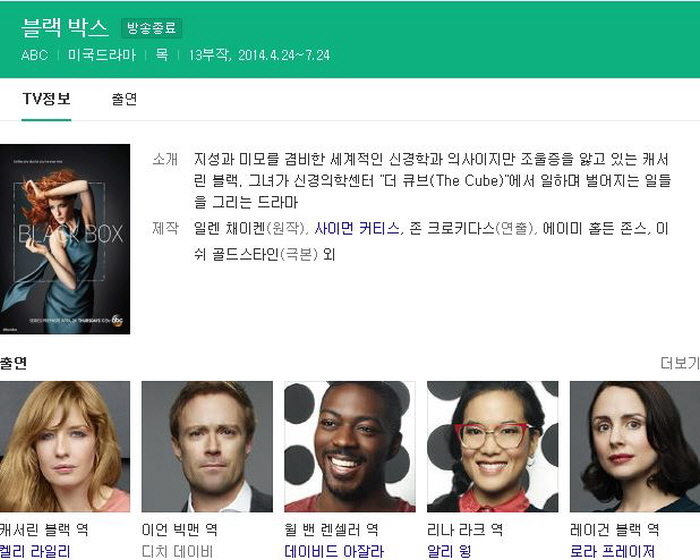Click the 데이비드 아잘라 name link
700x560 pixels.
(334, 551)
